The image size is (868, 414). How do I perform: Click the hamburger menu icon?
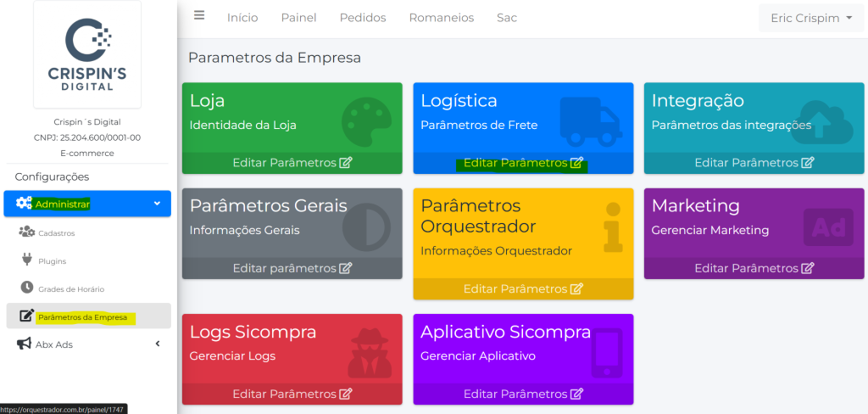[x=199, y=15]
